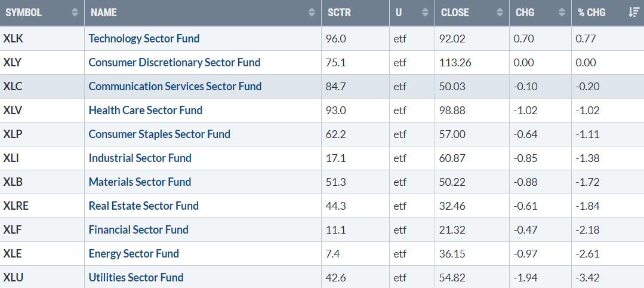Open the Consumer Discretionary Sector Fund link
This screenshot has height=288, width=644.
(x=174, y=62)
